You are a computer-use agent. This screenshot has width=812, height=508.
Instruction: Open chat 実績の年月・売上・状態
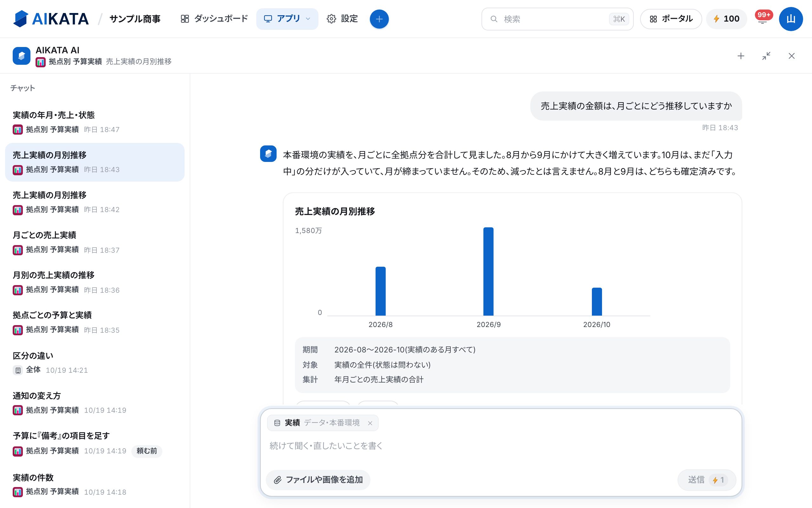[95, 122]
